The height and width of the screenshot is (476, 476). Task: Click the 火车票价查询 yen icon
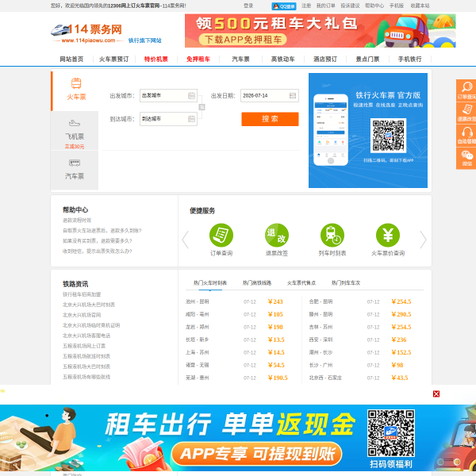point(388,236)
